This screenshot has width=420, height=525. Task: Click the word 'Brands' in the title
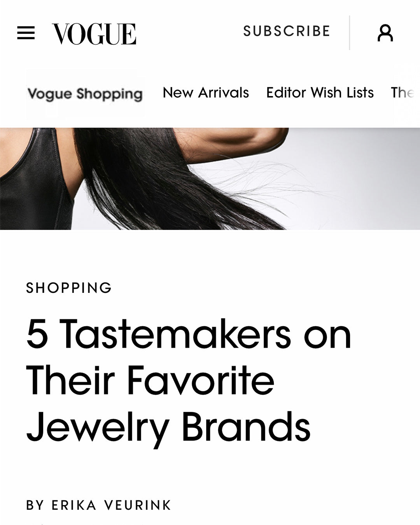(x=246, y=427)
